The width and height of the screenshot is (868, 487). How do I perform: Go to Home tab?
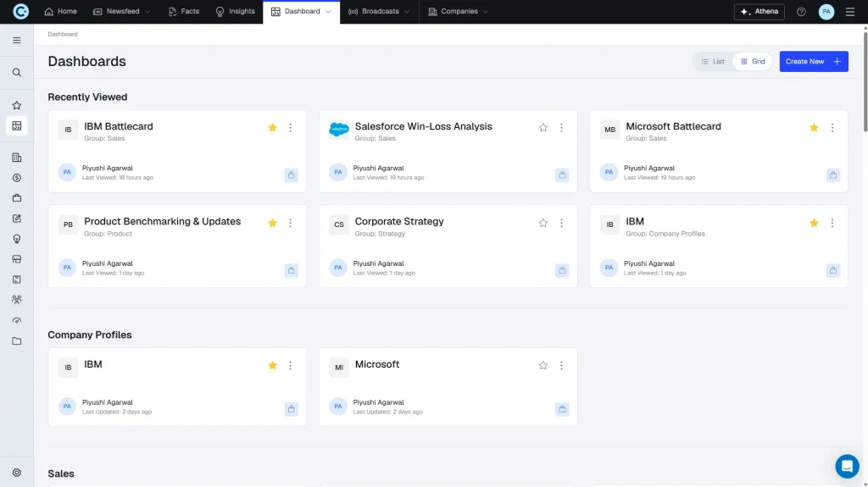tap(60, 11)
